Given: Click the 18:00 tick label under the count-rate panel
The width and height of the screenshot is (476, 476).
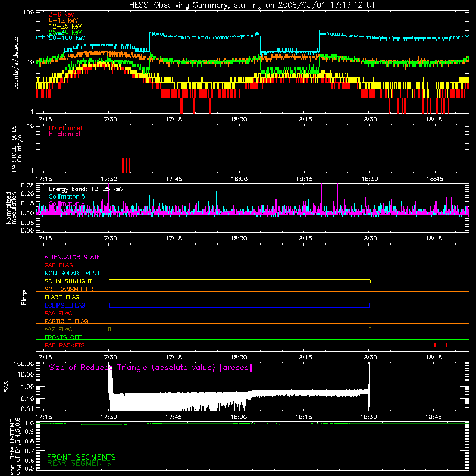Looking at the screenshot, I should [x=239, y=120].
